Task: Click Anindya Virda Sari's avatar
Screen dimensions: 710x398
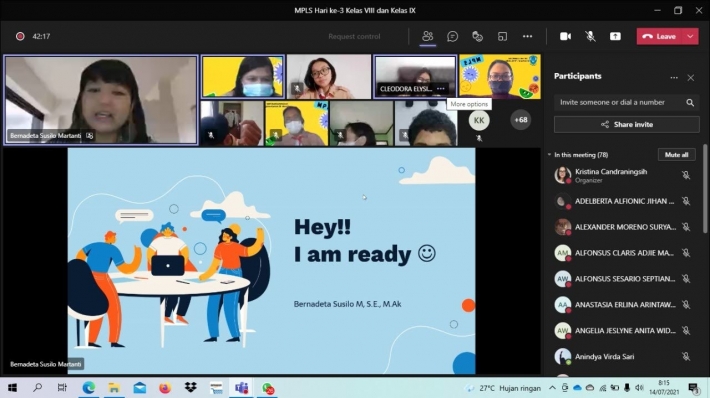Action: click(562, 356)
